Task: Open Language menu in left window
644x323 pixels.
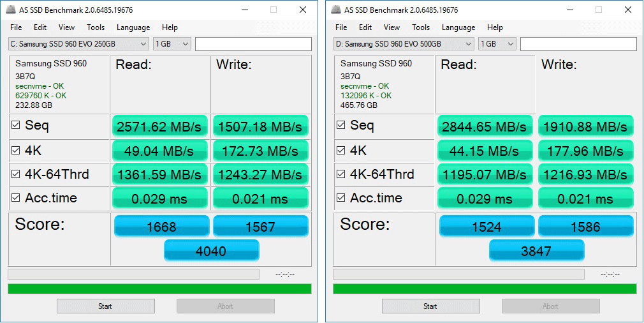Action: point(133,27)
